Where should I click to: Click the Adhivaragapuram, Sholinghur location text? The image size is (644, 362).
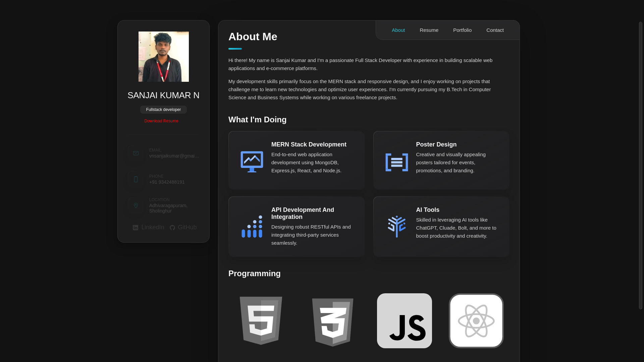[x=168, y=208]
